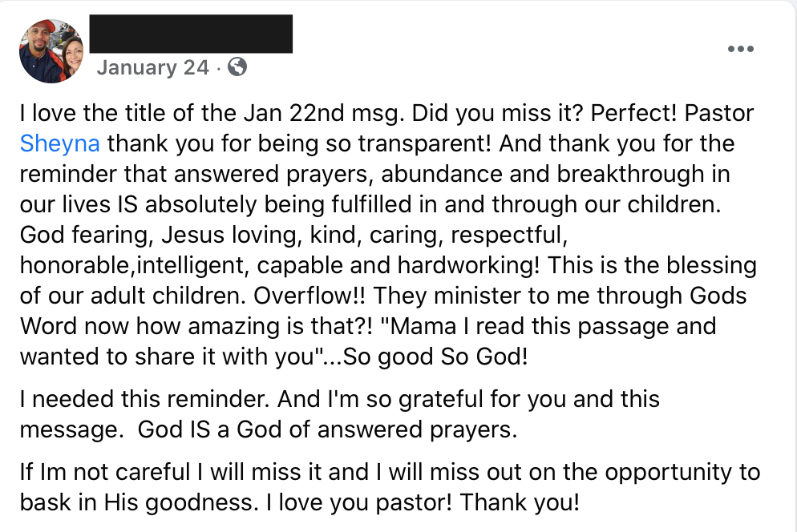Open the three-dot post options menu
Image resolution: width=797 pixels, height=532 pixels.
coord(740,50)
